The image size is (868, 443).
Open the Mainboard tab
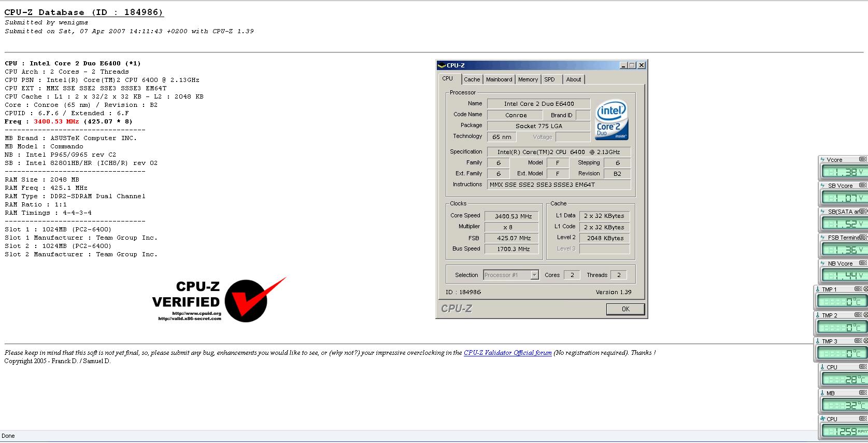pyautogui.click(x=499, y=79)
